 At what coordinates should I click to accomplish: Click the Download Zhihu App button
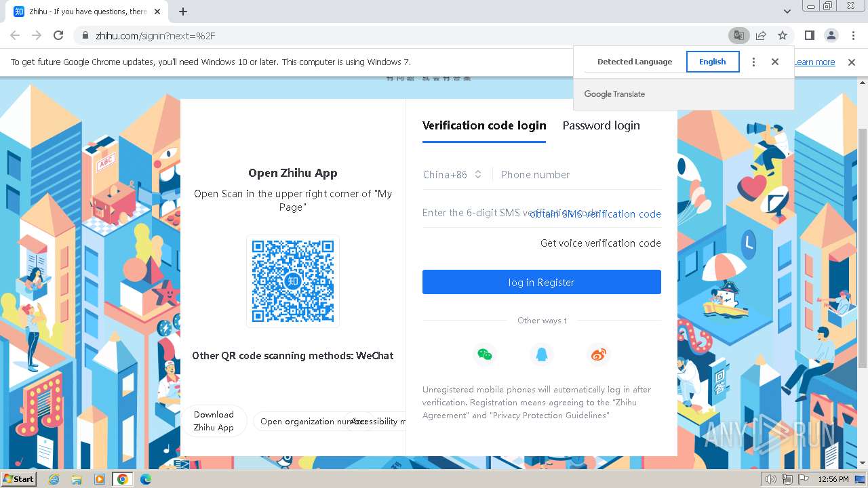point(214,421)
